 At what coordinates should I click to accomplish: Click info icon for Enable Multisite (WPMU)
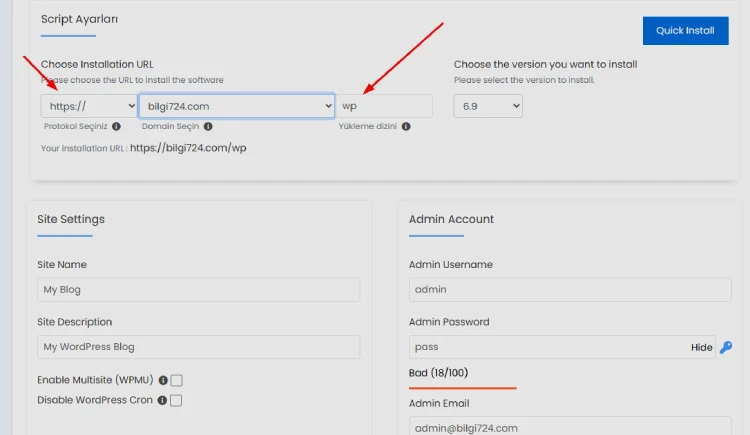163,381
